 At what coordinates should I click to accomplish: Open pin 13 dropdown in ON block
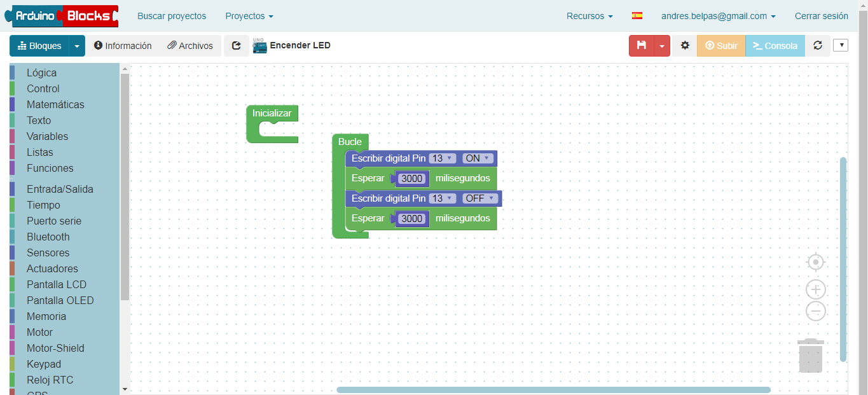(x=442, y=158)
